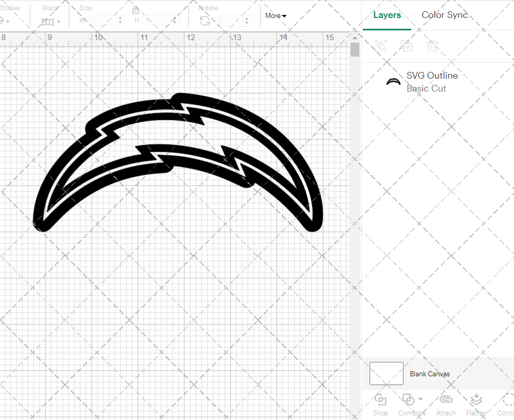Select the Blank Canvas label
Image resolution: width=514 pixels, height=420 pixels.
coord(429,374)
